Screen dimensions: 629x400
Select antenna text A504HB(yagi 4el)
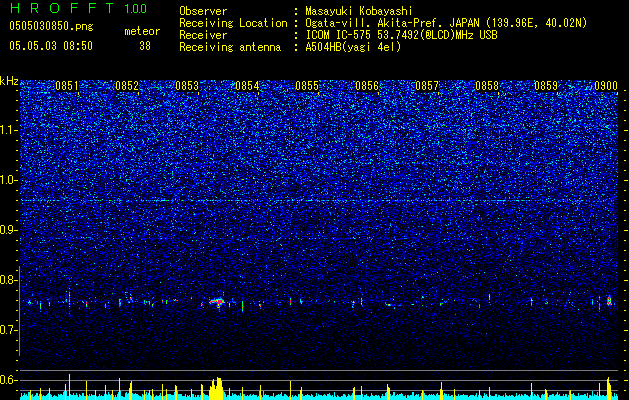coord(353,47)
